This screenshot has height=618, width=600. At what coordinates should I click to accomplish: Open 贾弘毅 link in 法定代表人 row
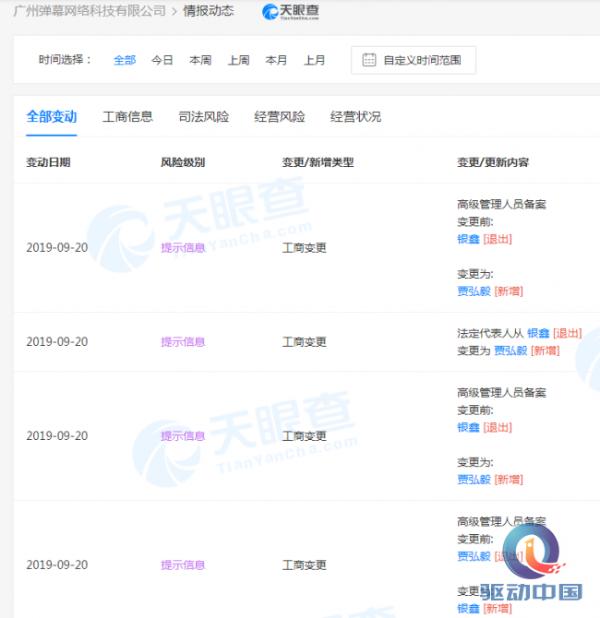[x=511, y=350]
